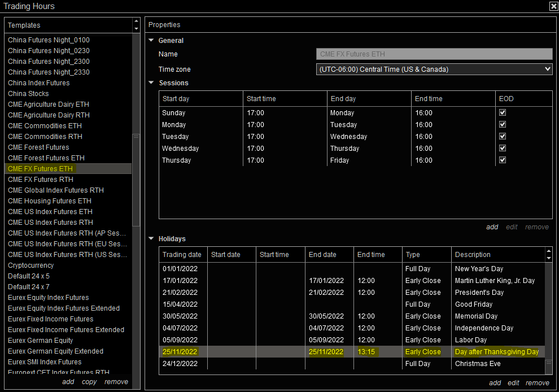Click the Name input field
The height and width of the screenshot is (392, 559).
[x=434, y=54]
